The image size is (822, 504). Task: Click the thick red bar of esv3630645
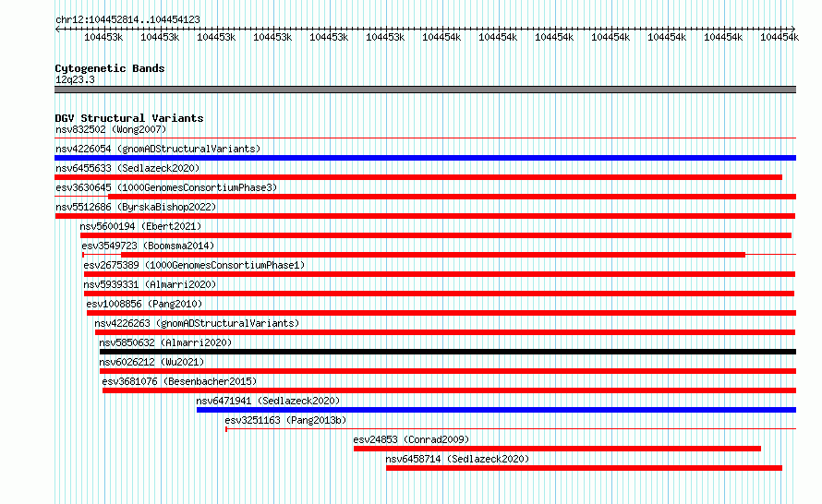(452, 197)
